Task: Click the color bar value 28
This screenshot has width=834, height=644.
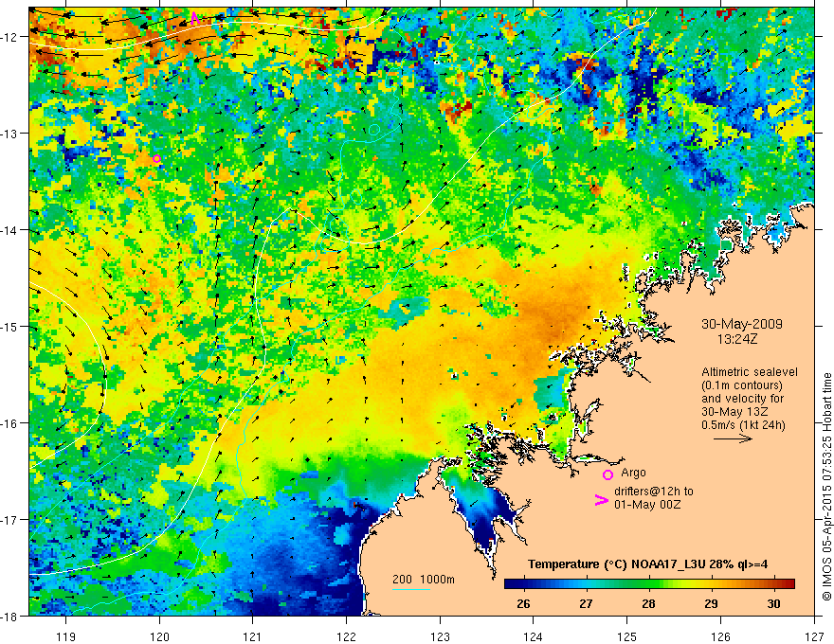Action: [x=648, y=603]
